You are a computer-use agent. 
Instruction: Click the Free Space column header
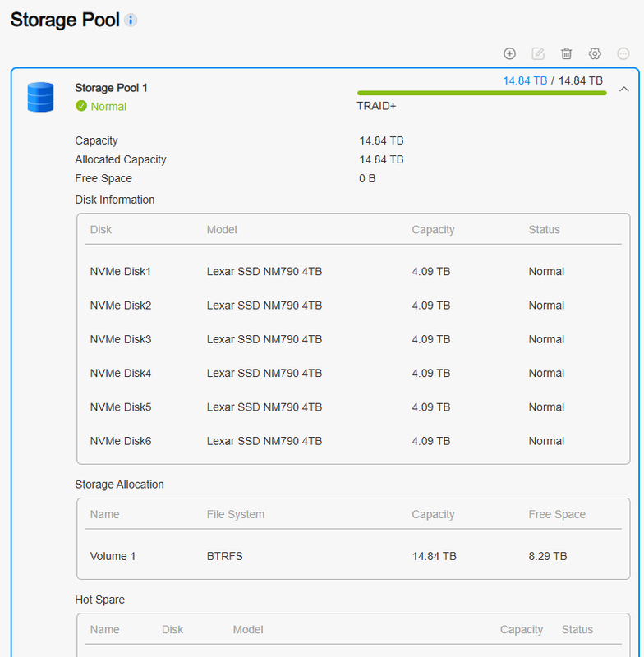pyautogui.click(x=557, y=515)
